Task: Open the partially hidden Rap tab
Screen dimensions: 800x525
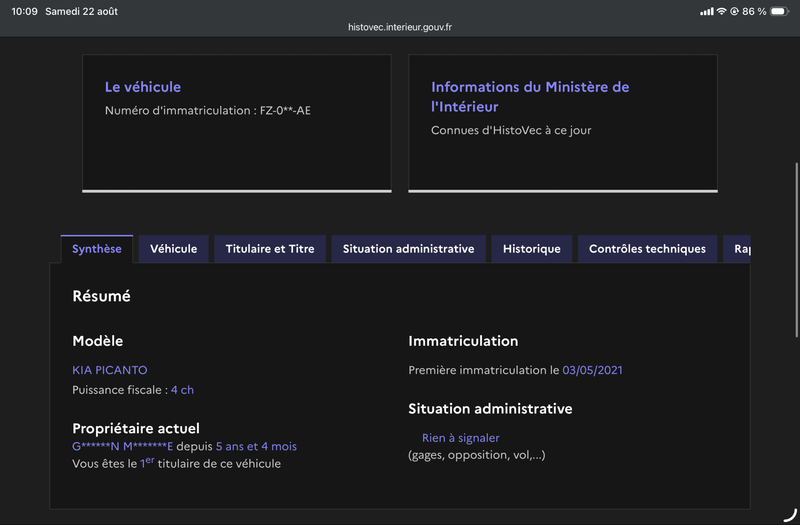Action: coord(737,249)
